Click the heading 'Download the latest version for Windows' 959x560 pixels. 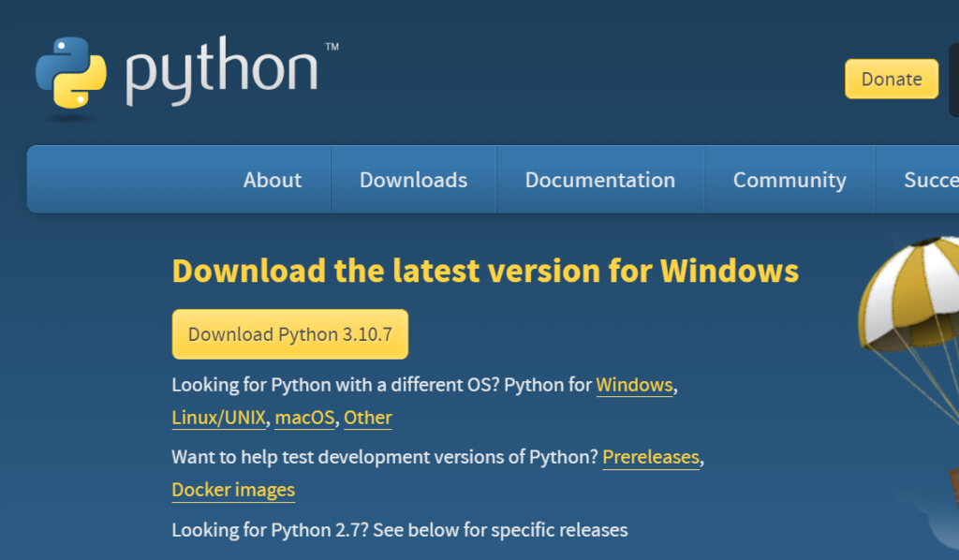tap(485, 271)
